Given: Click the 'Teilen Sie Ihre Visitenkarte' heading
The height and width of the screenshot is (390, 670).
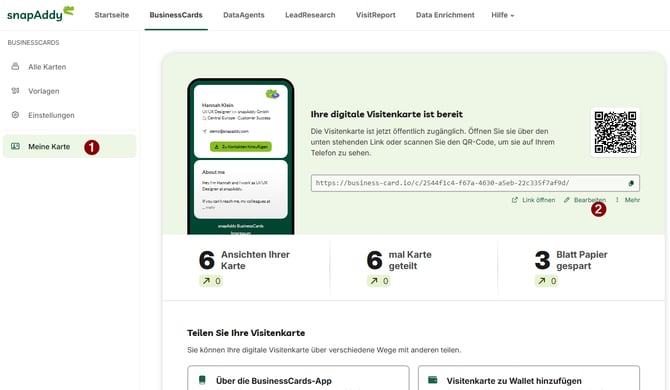Looking at the screenshot, I should click(x=246, y=333).
